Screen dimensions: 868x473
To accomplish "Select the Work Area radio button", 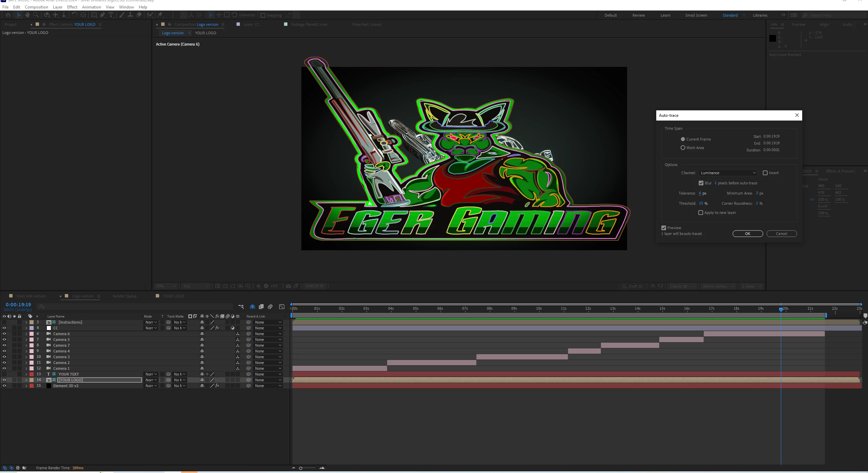I will click(683, 148).
